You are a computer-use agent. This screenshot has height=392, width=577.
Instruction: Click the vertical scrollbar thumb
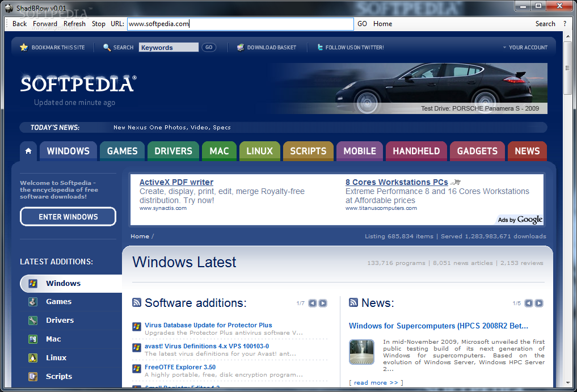click(x=568, y=68)
